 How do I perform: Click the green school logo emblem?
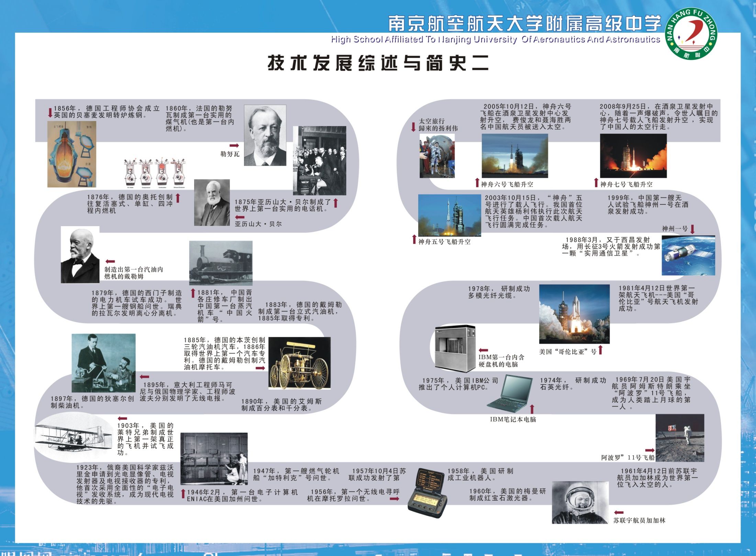(x=692, y=34)
